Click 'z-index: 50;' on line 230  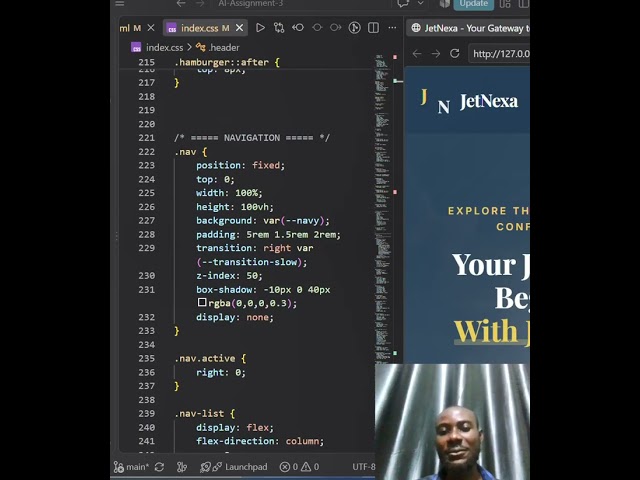point(229,276)
